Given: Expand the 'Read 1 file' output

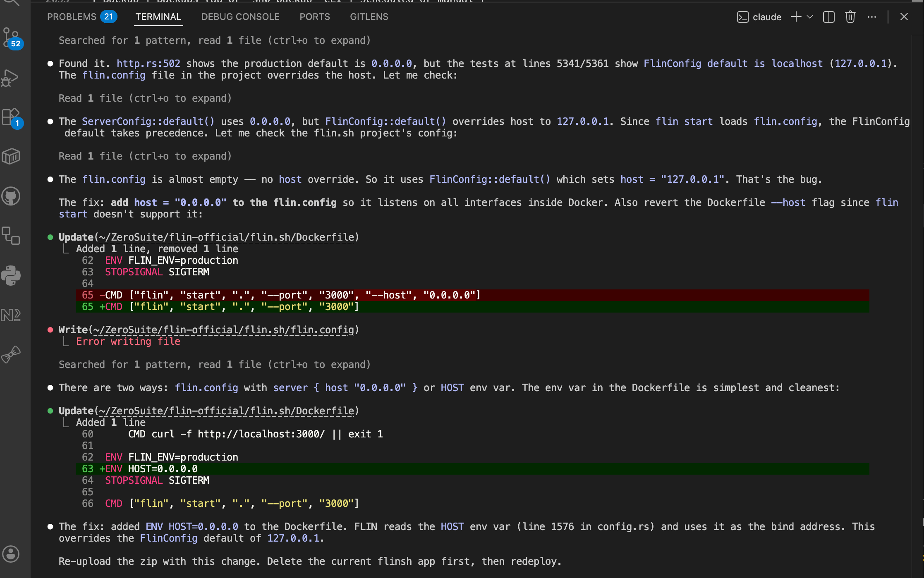Looking at the screenshot, I should pos(145,98).
